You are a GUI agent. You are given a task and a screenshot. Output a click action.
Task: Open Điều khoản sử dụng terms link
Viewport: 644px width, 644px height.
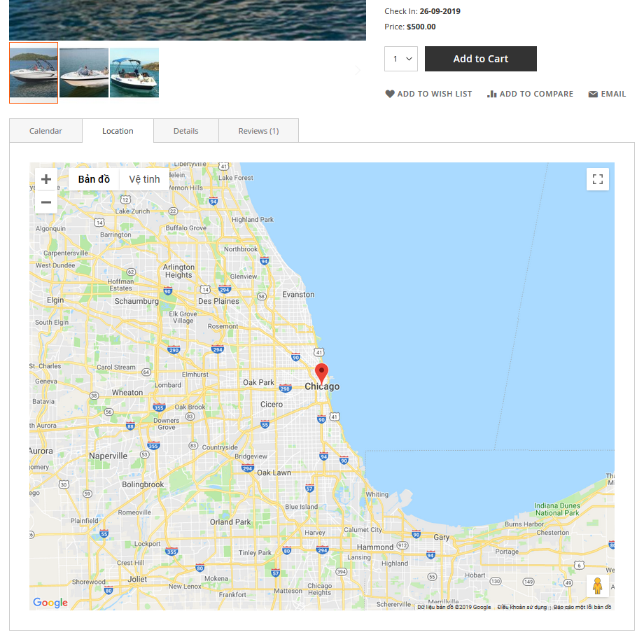[x=522, y=607]
